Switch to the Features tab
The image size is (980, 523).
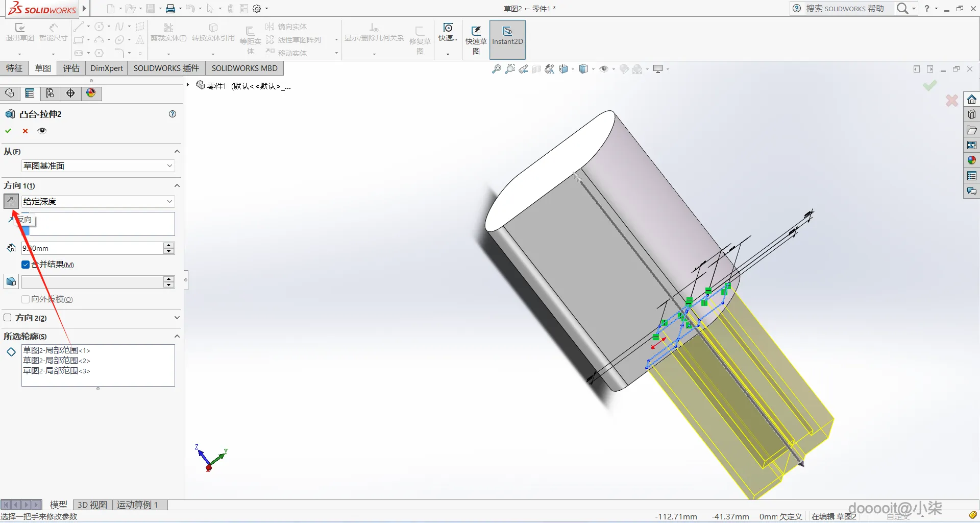(14, 68)
